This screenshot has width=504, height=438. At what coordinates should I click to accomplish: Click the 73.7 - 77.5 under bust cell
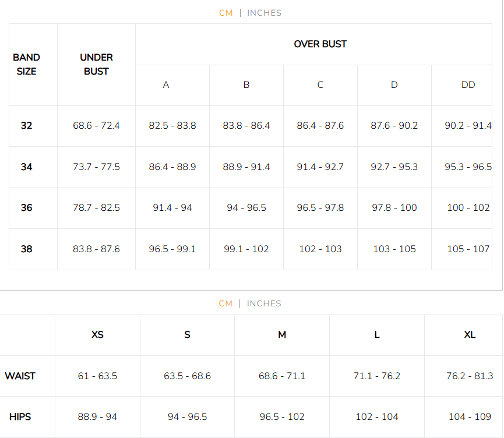[x=96, y=167]
